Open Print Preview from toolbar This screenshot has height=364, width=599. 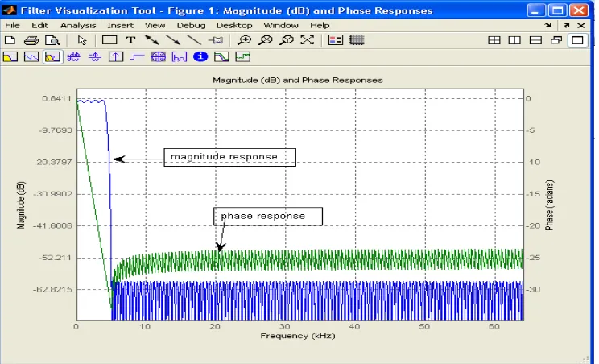[x=52, y=40]
